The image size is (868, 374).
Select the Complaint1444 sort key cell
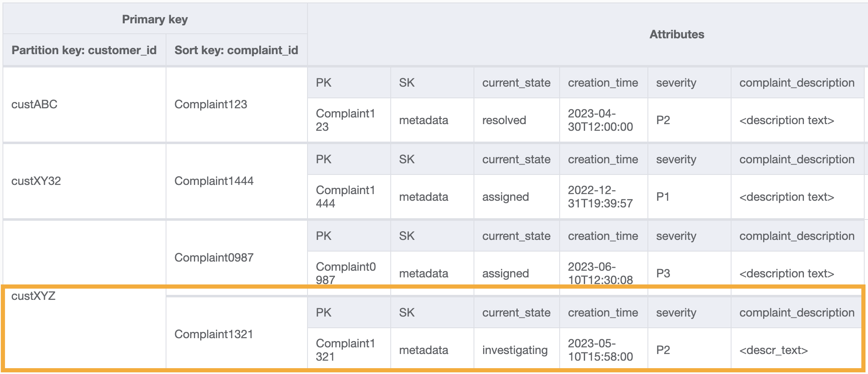pos(214,181)
